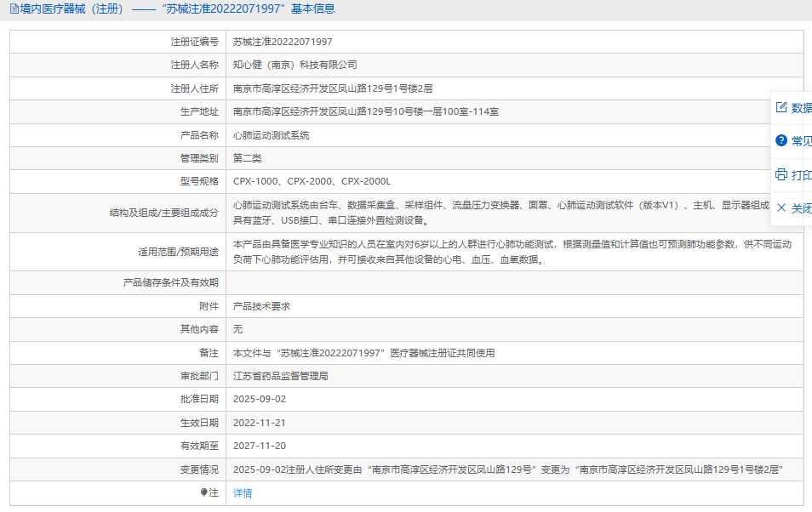This screenshot has width=812, height=512.
Task: Click the 生产地址 field label
Action: (x=199, y=111)
